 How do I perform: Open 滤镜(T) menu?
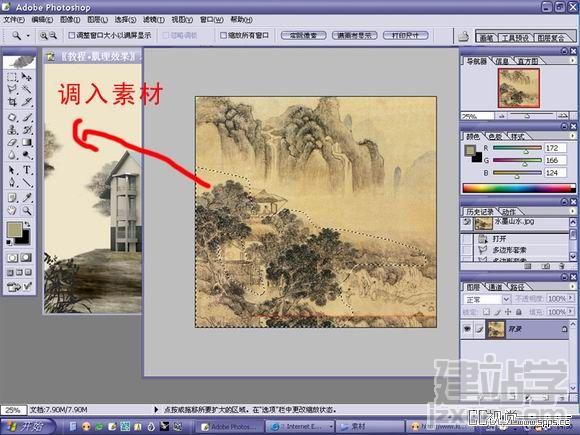pyautogui.click(x=154, y=20)
